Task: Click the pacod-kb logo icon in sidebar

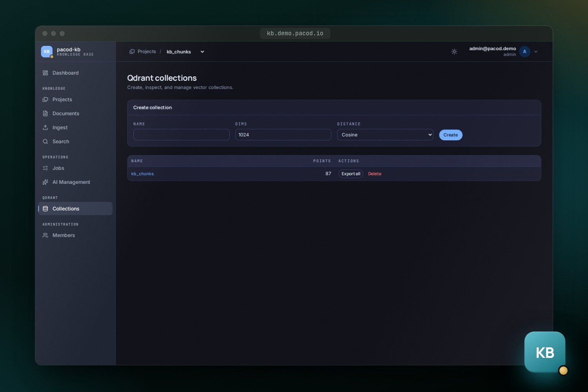Action: click(47, 52)
